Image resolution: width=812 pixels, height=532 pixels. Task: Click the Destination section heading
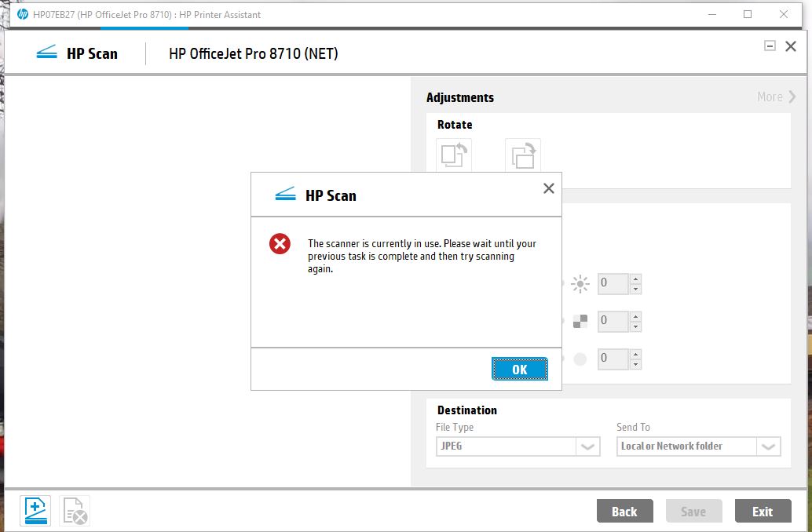pos(467,410)
